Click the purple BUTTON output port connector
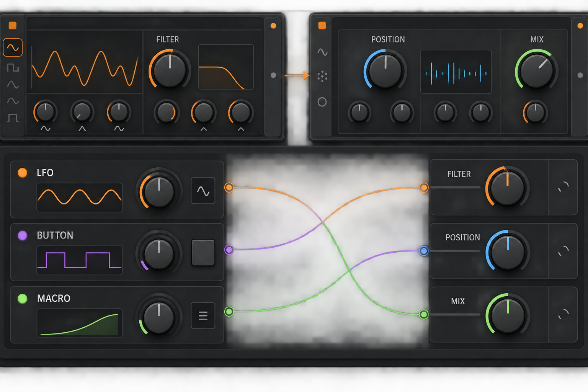This screenshot has height=392, width=588. point(229,250)
